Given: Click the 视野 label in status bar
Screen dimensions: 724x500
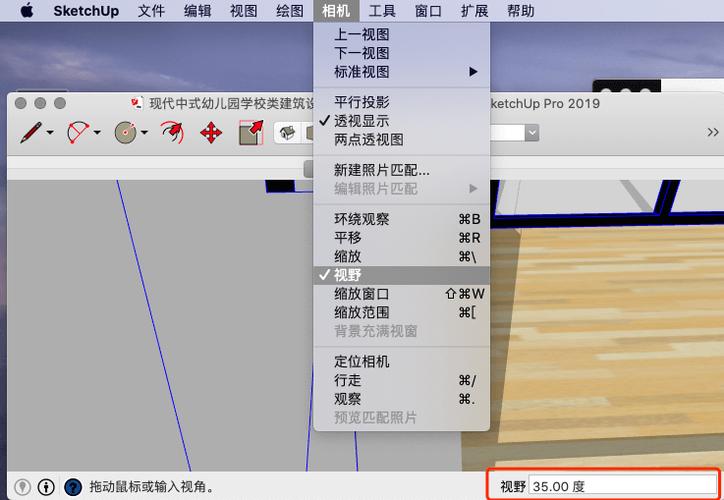Looking at the screenshot, I should pyautogui.click(x=513, y=486).
